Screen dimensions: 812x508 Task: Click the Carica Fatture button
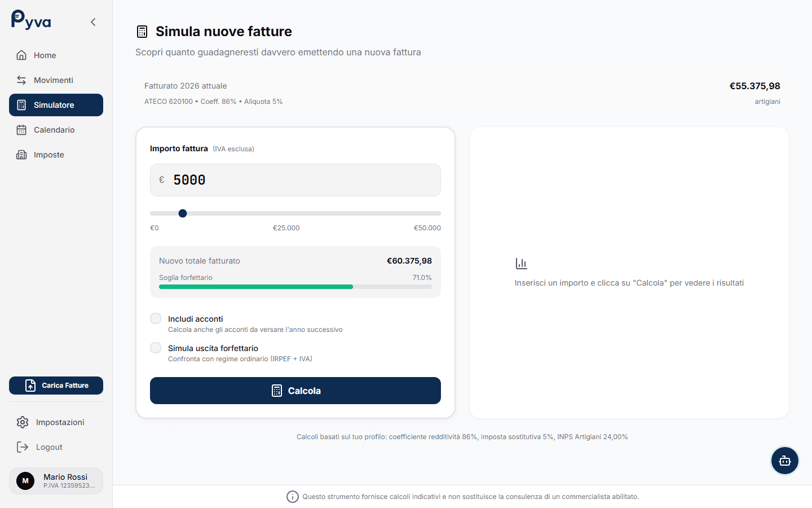click(56, 385)
